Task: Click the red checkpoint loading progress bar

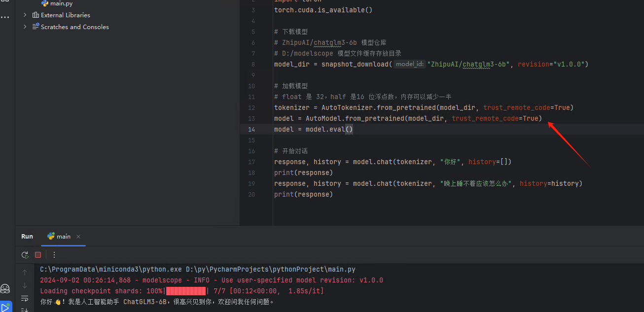Action: point(186,291)
